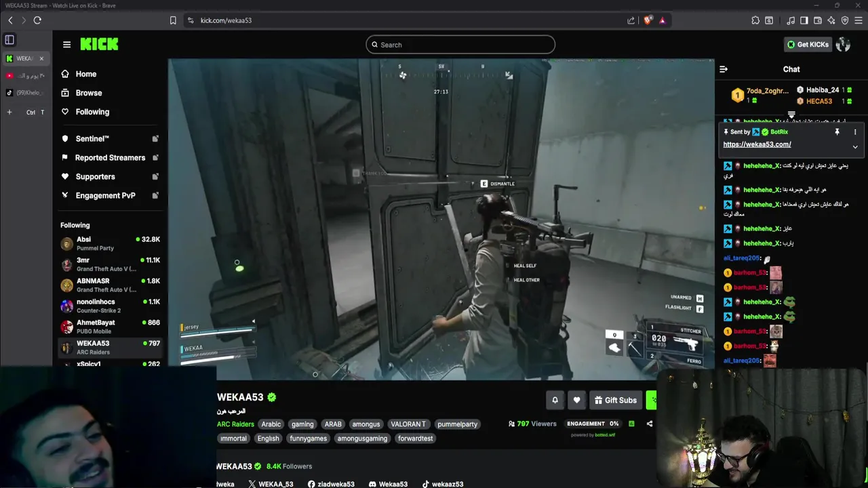
Task: Open Brave VPN shield icon
Action: 845,20
